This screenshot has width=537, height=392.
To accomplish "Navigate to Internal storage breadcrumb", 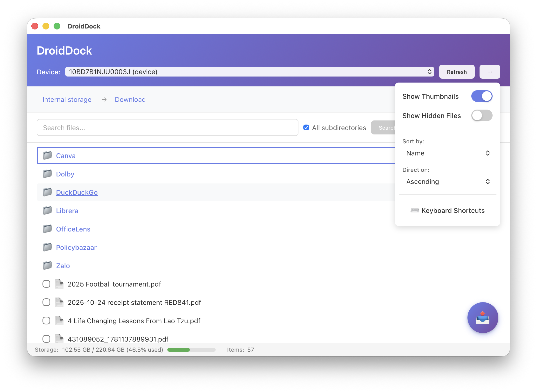I will (67, 99).
